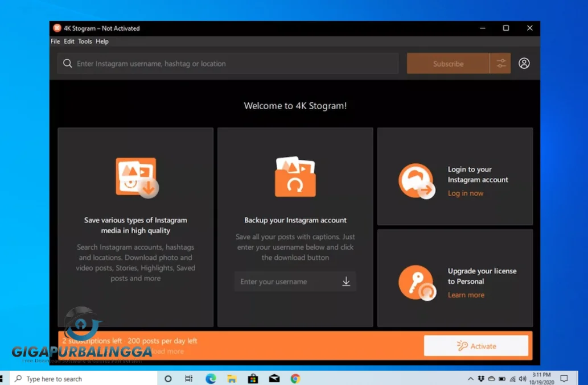Viewport: 588px width, 385px height.
Task: Click the license key upgrade icon
Action: 417,283
